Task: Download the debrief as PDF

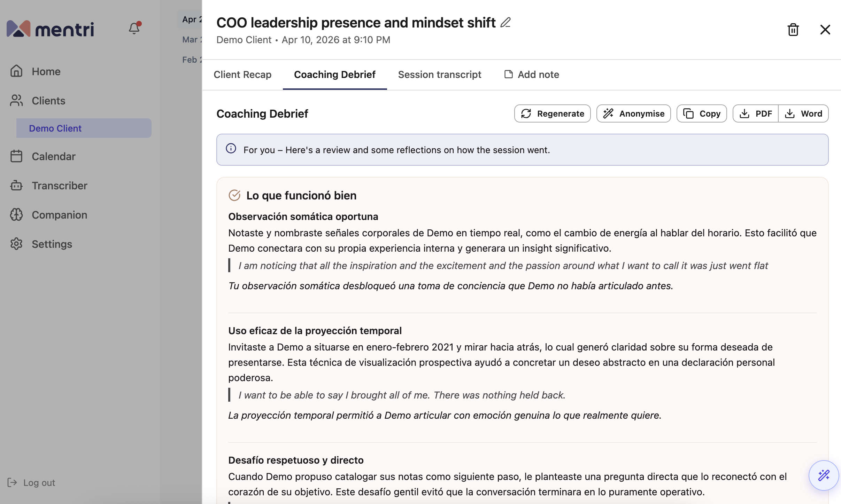Action: (756, 113)
